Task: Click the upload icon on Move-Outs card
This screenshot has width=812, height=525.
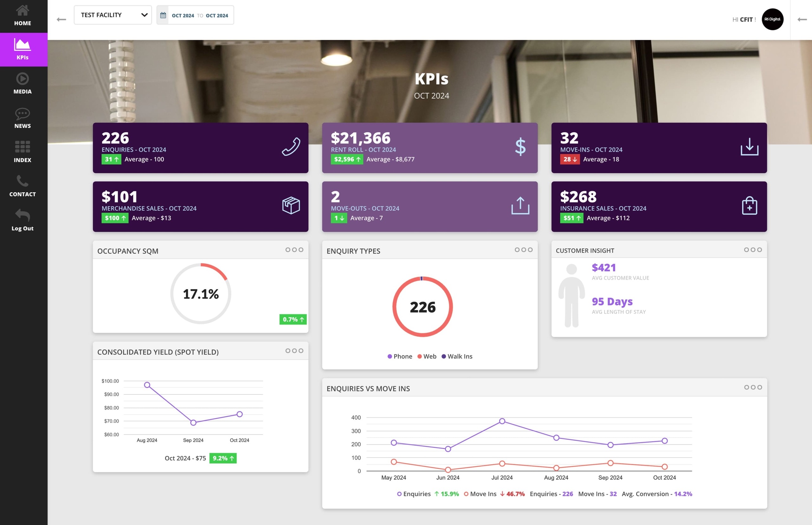Action: coord(520,206)
